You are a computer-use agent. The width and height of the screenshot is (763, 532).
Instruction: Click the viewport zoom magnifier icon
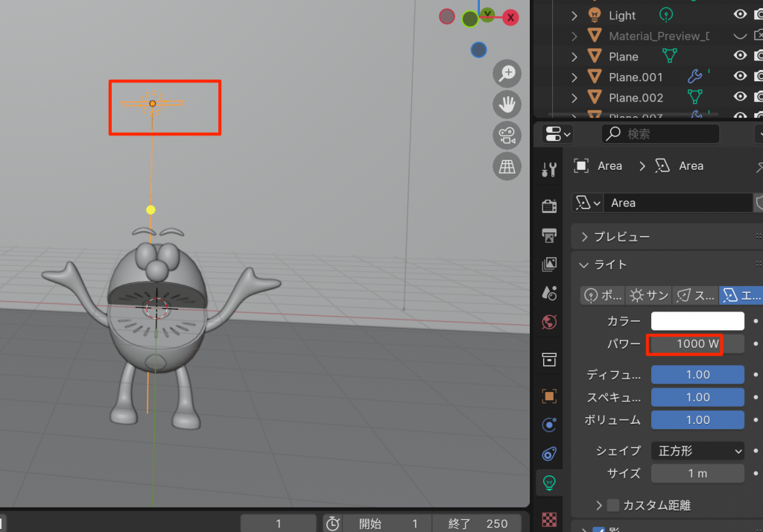click(x=507, y=73)
